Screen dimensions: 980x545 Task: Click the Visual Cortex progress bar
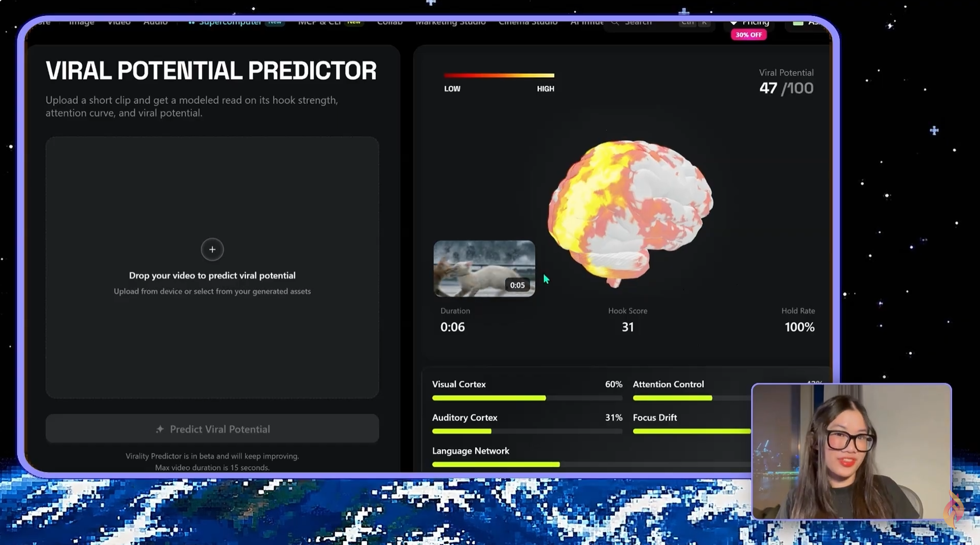coord(527,398)
